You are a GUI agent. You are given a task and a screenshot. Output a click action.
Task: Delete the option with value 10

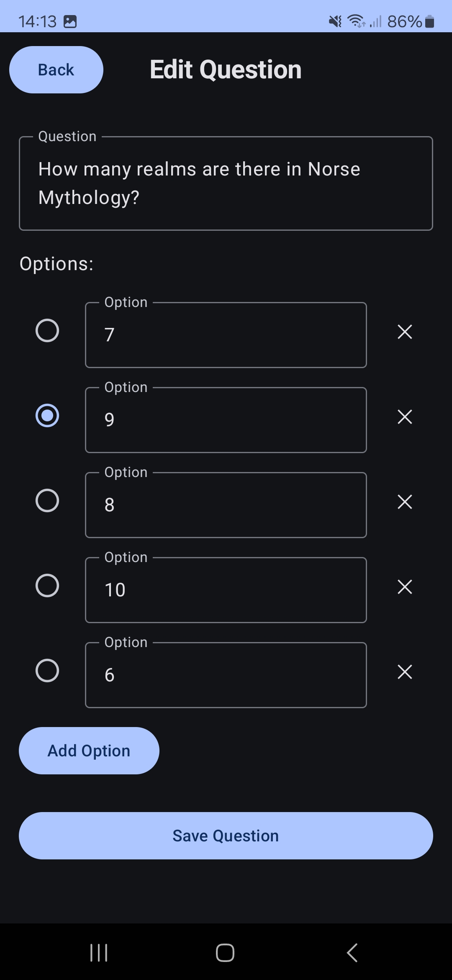[x=405, y=587]
